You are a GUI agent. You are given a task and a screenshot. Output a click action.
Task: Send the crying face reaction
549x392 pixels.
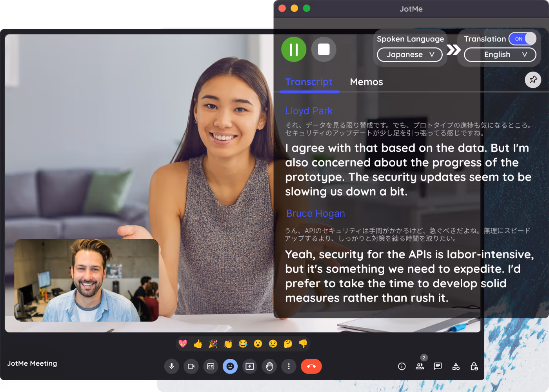(273, 344)
